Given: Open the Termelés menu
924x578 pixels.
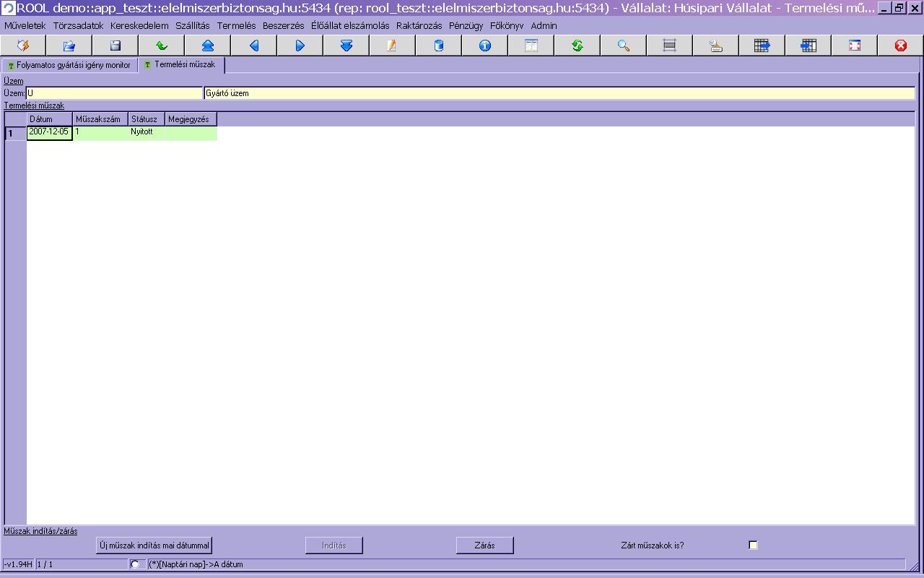Looking at the screenshot, I should pyautogui.click(x=237, y=25).
